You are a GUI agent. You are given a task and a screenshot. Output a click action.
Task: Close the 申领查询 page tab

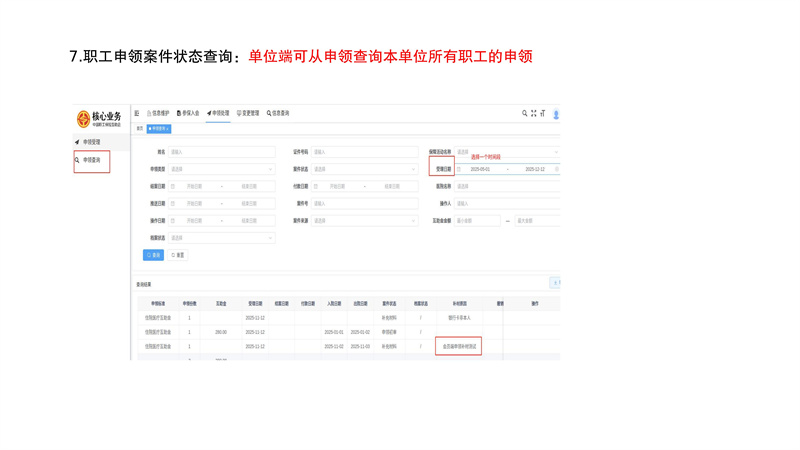[168, 129]
